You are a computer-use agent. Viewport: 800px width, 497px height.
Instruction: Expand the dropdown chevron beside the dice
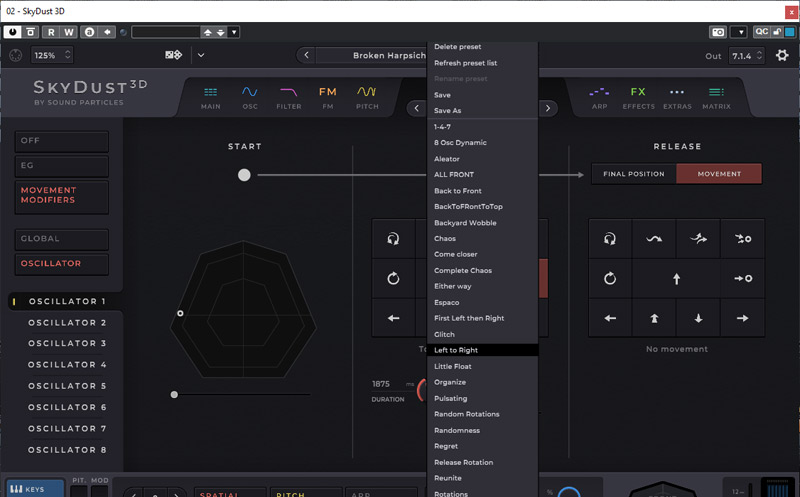click(x=200, y=55)
